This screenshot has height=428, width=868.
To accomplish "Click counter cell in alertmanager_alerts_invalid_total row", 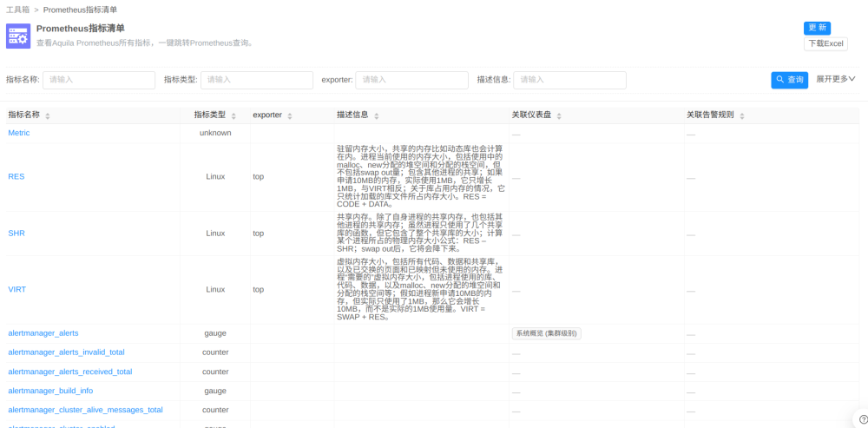I will click(215, 352).
